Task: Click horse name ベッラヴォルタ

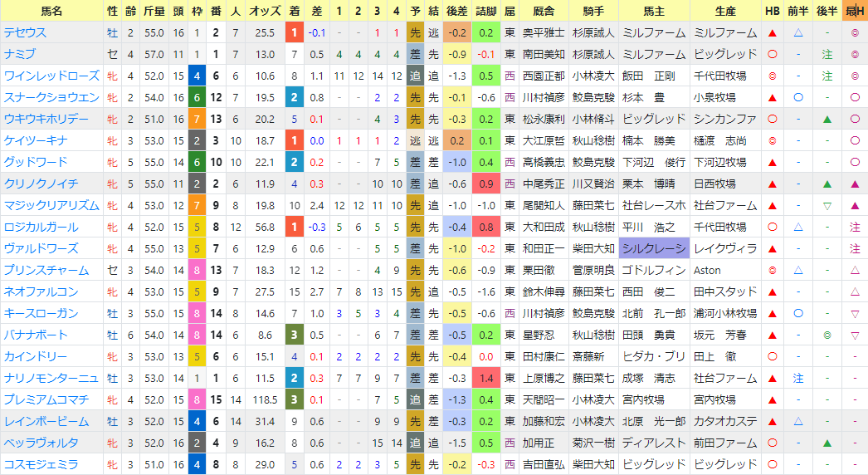Action: (41, 443)
